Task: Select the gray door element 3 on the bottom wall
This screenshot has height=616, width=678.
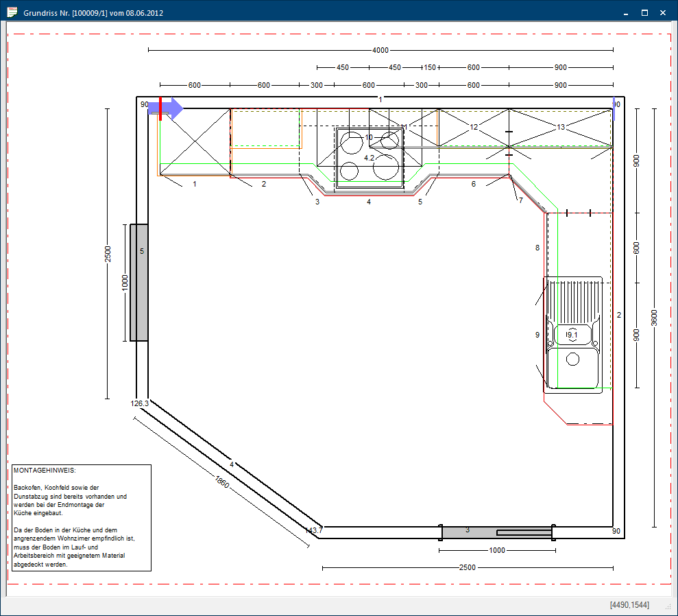Action: coord(468,532)
